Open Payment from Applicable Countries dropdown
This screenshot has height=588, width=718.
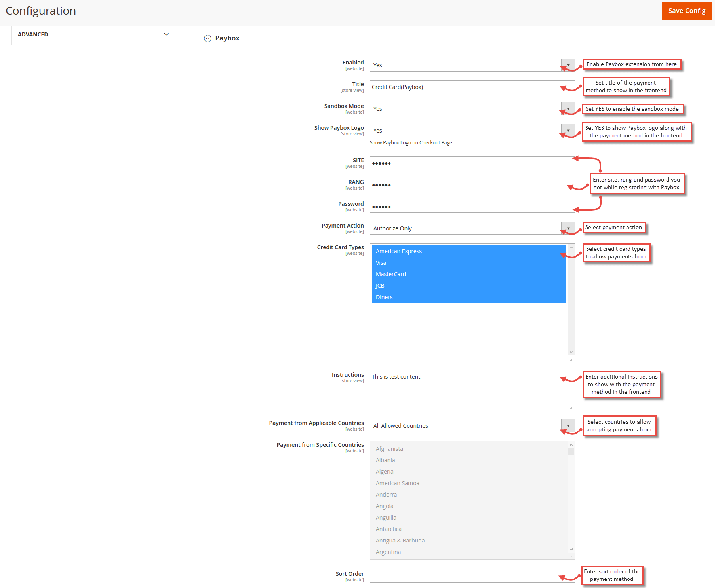472,426
